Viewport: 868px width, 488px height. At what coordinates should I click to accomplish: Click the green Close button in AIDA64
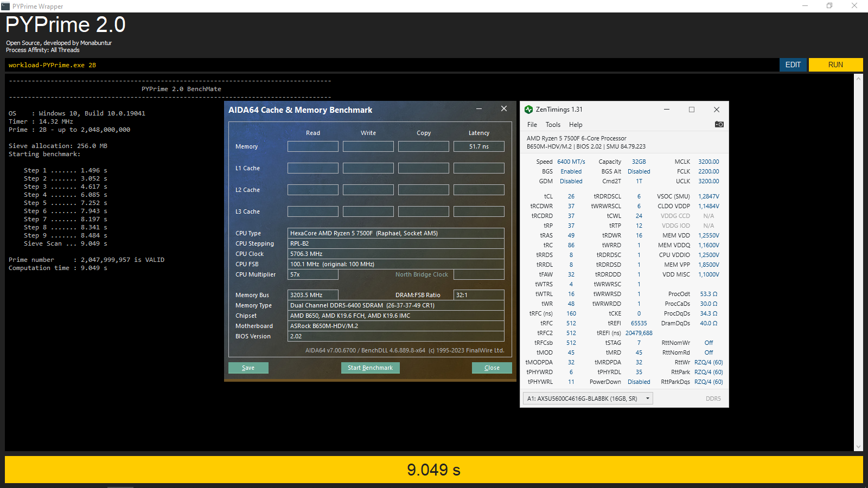point(492,368)
